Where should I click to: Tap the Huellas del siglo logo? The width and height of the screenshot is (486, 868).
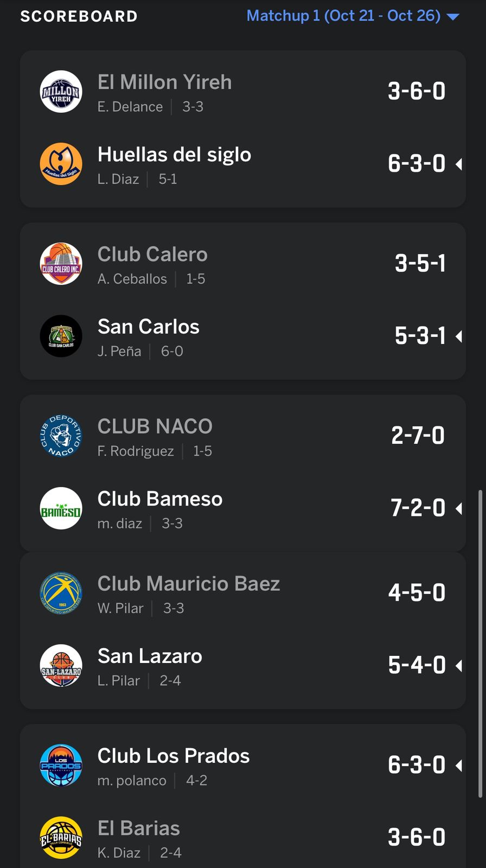[x=61, y=164]
